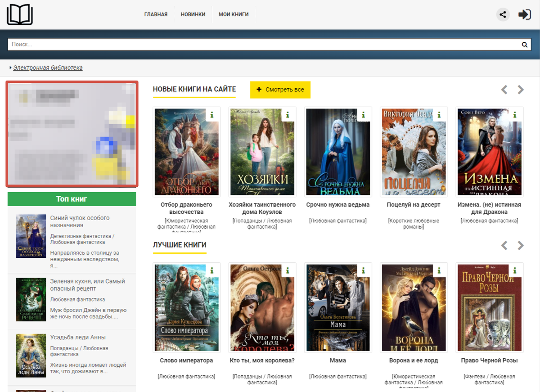Open Слово императора book title
The image size is (540, 392).
pos(186,360)
